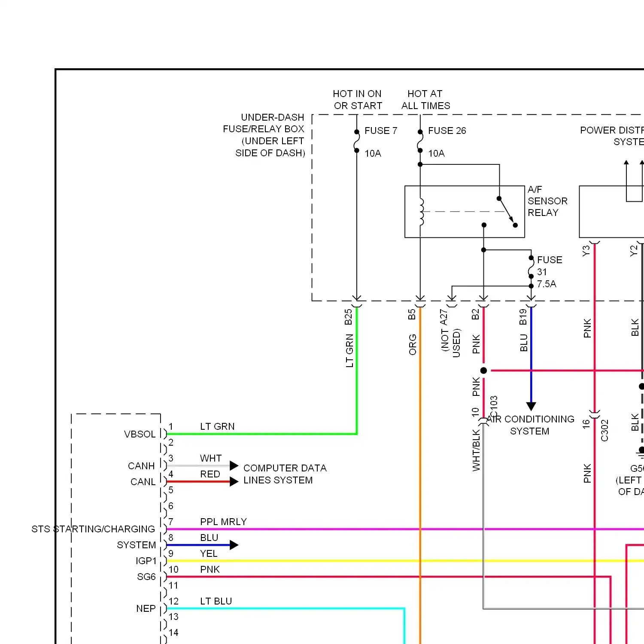Click the Y2 terminal label
This screenshot has width=644, height=644.
(634, 251)
